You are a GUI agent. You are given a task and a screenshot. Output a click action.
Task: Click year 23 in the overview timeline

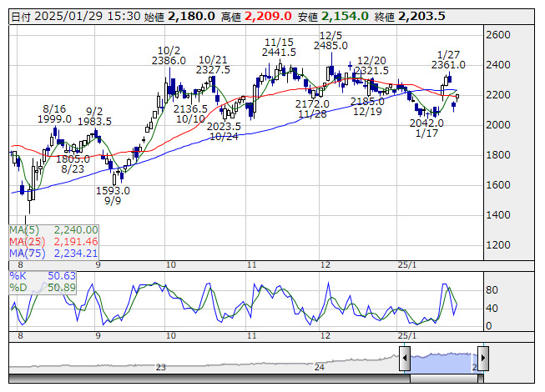point(161,367)
